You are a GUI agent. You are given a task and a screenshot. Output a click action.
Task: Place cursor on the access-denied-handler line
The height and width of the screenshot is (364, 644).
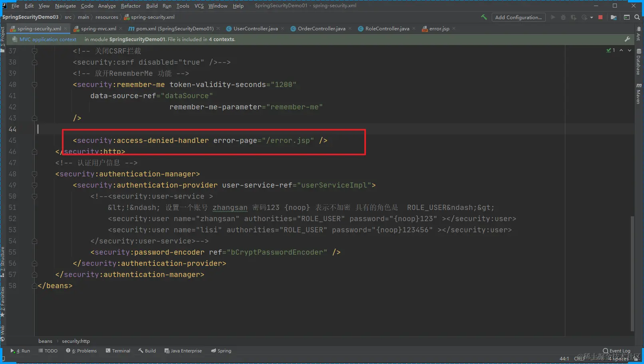(x=200, y=140)
